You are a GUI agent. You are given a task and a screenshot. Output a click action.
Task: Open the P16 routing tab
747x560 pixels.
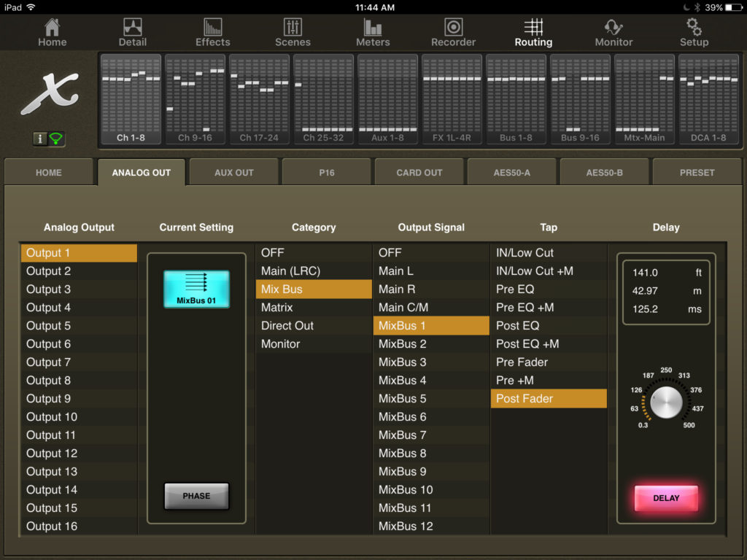[x=326, y=172]
